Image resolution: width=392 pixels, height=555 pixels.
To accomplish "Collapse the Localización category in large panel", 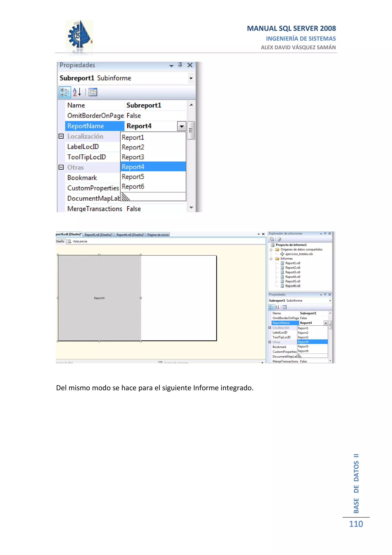I will click(61, 136).
